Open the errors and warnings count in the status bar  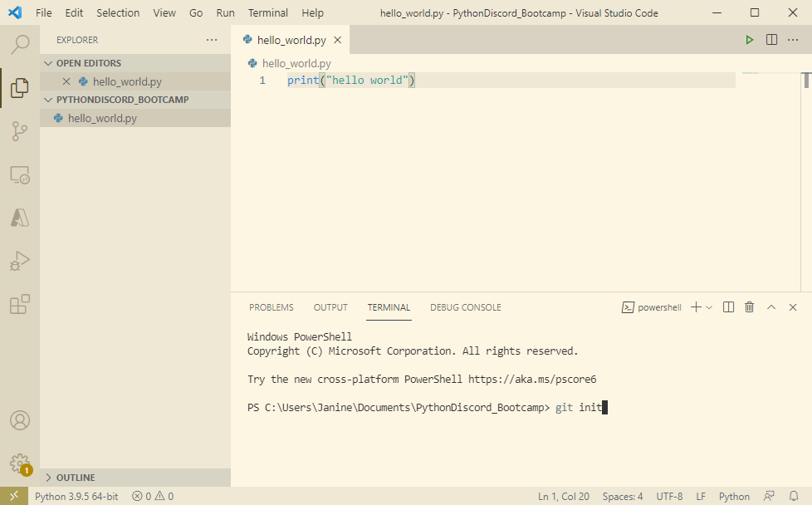click(153, 496)
